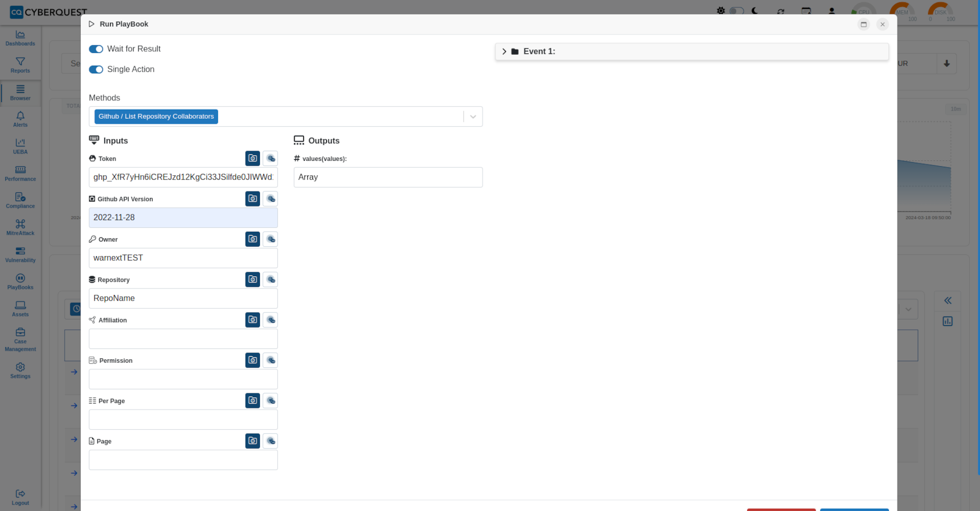Open Dashboards in the sidebar
The image size is (980, 511).
[x=20, y=38]
